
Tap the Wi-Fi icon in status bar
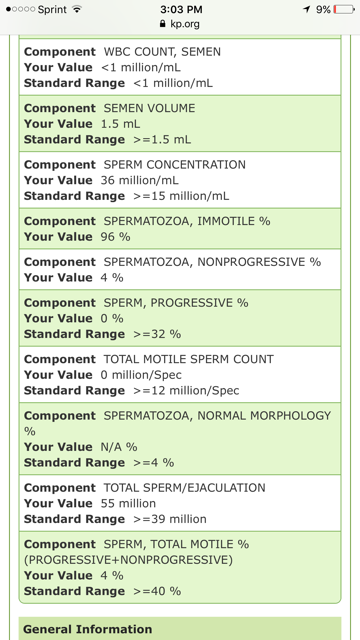pos(76,9)
